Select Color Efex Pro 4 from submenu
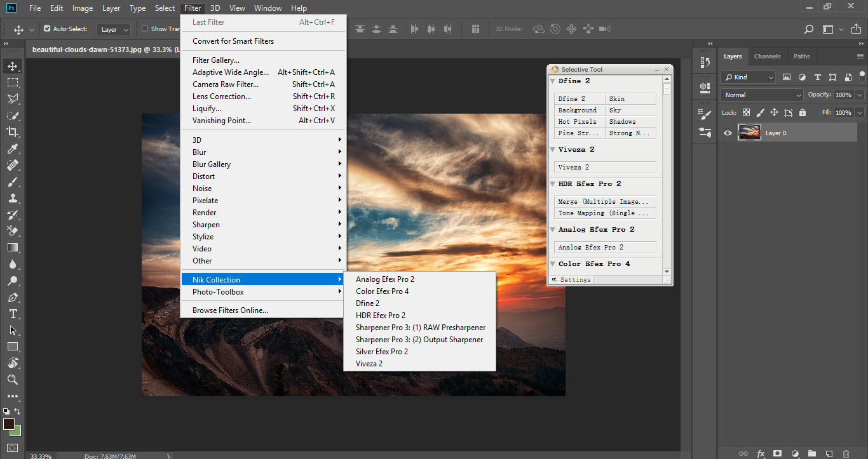The image size is (868, 459). pyautogui.click(x=419, y=291)
